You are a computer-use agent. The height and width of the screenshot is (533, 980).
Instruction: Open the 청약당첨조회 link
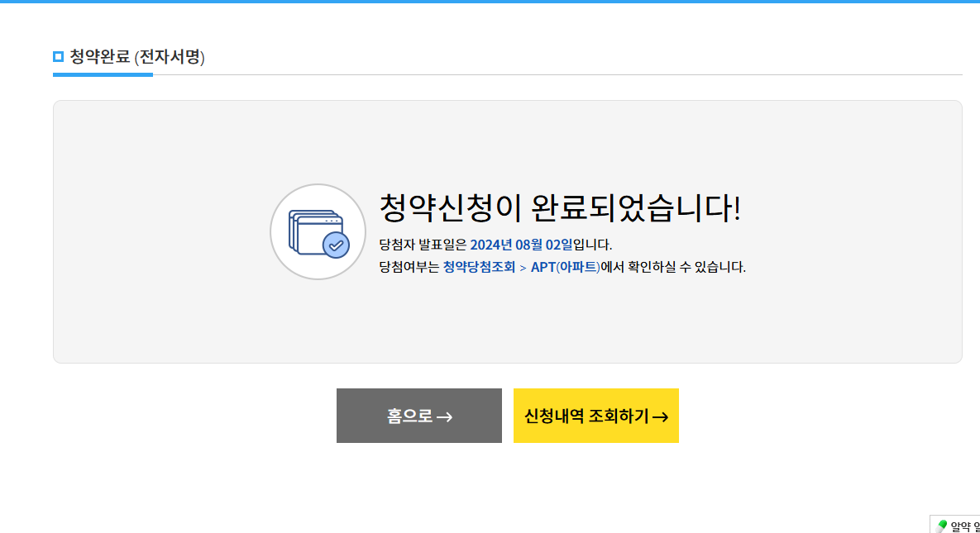(x=477, y=267)
